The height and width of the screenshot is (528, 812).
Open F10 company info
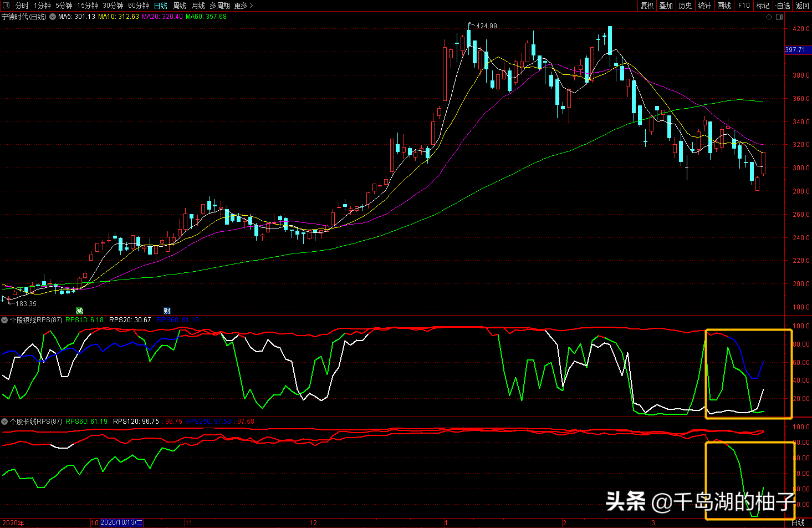pos(744,6)
